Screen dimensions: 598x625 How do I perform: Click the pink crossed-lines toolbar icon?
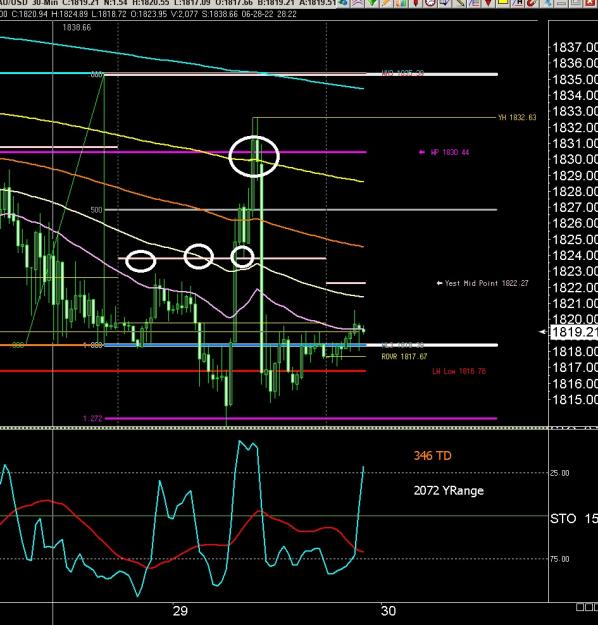[358, 3]
